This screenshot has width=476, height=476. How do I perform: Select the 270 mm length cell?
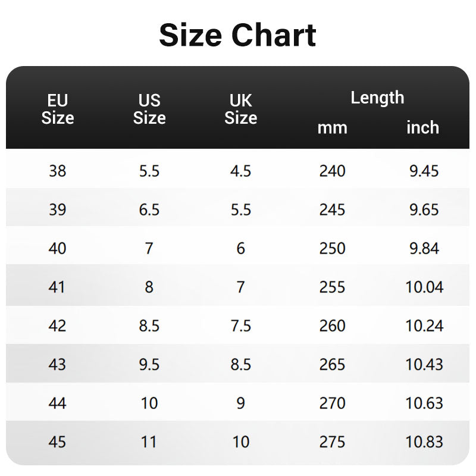point(332,403)
